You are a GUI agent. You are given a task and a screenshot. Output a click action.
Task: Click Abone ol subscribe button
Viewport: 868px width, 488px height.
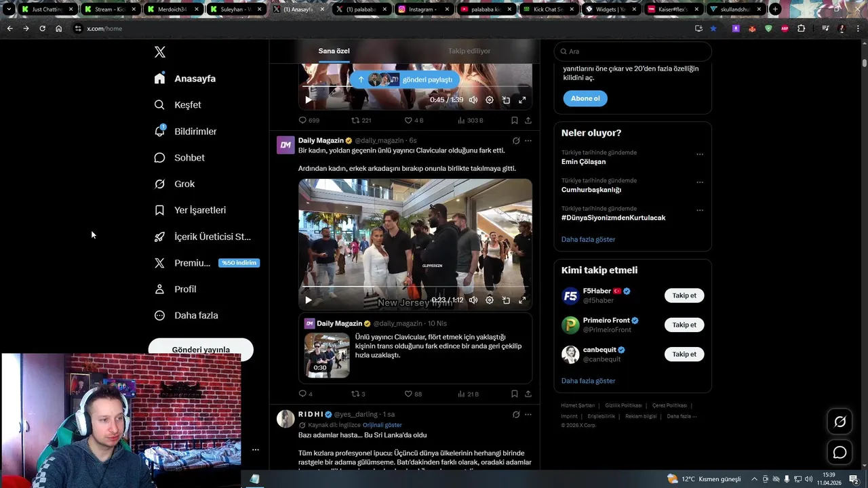[585, 98]
